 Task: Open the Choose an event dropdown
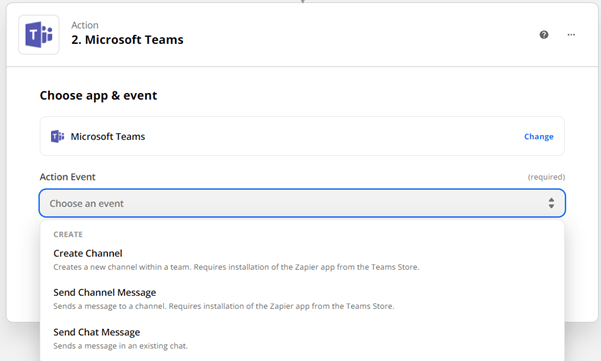[302, 203]
